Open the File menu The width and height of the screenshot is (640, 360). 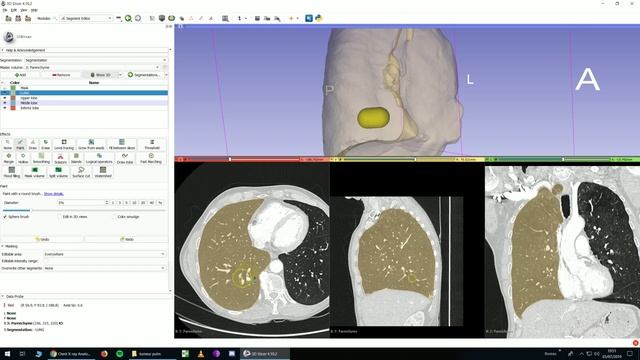(x=4, y=10)
